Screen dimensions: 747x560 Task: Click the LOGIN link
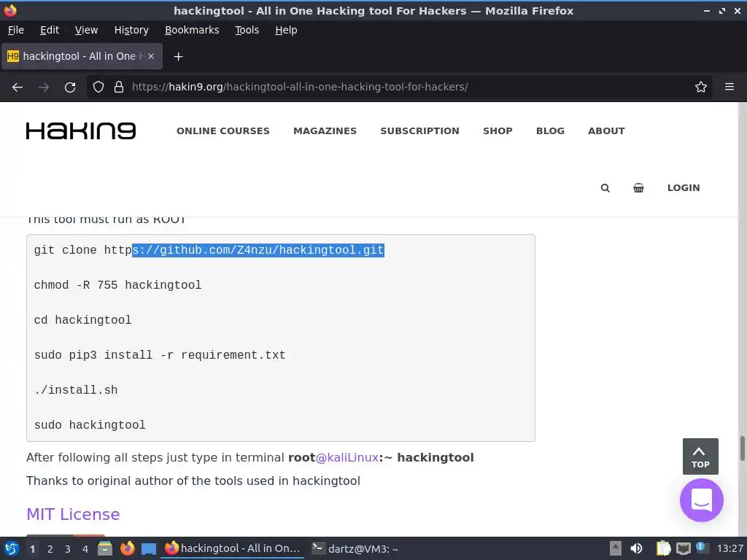tap(683, 188)
